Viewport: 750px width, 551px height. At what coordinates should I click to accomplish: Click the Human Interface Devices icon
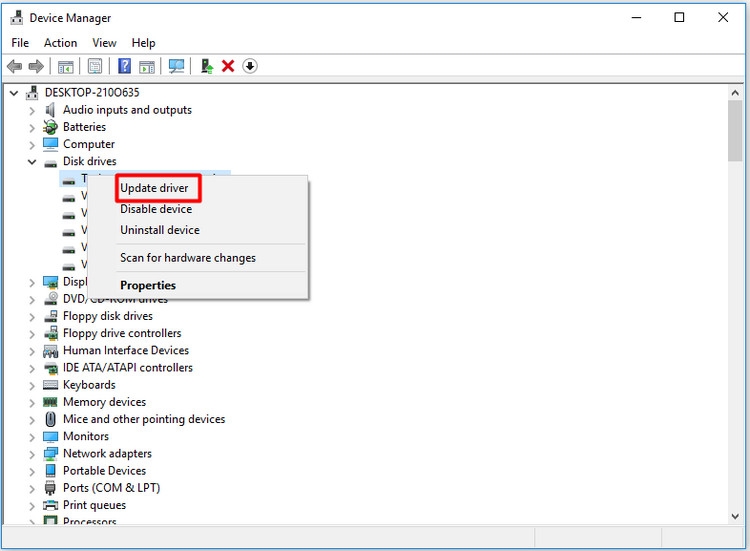coord(50,351)
